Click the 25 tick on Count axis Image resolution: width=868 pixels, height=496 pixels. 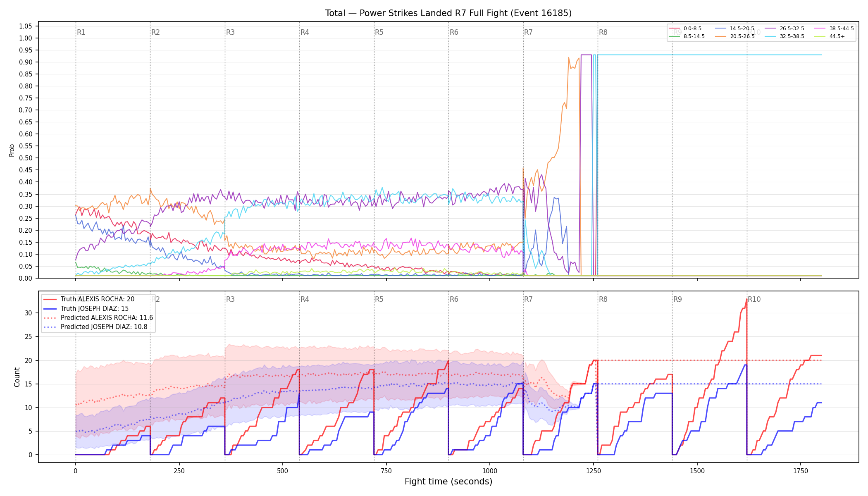point(28,336)
